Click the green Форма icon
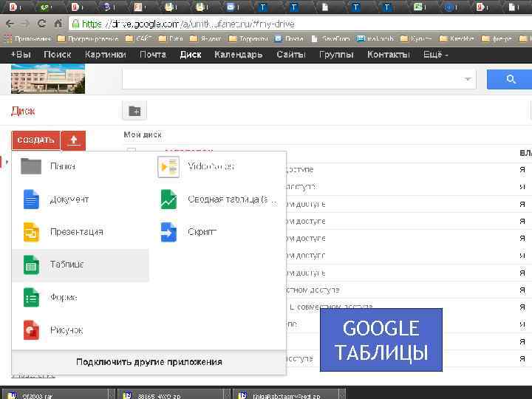 (x=31, y=298)
